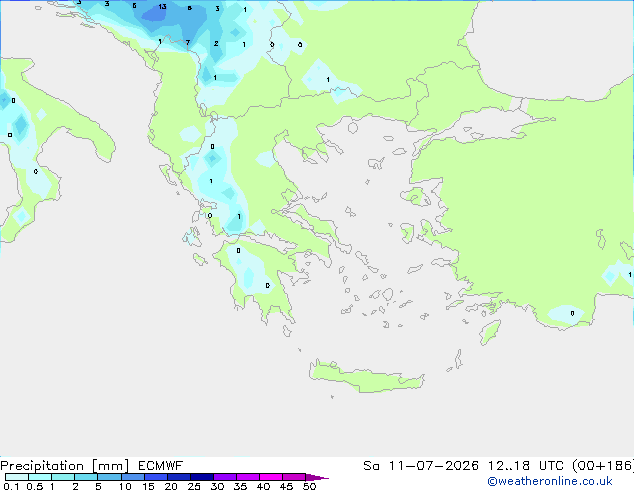The width and height of the screenshot is (634, 490).
Task: Click the 'Precipitation [mm]' title text
Action: (x=64, y=466)
